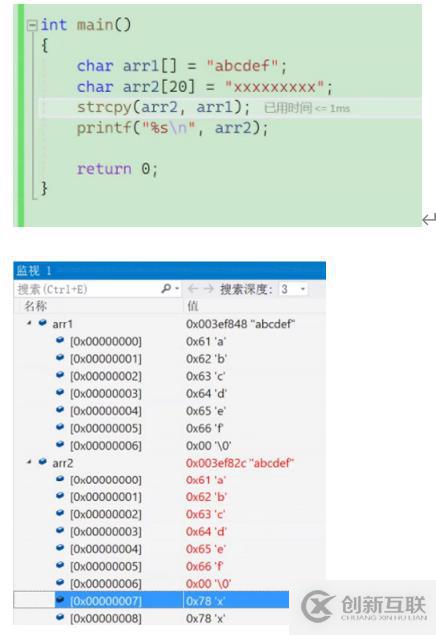The image size is (436, 635).
Task: Click the back arrow in watch toolbar
Action: tap(193, 289)
